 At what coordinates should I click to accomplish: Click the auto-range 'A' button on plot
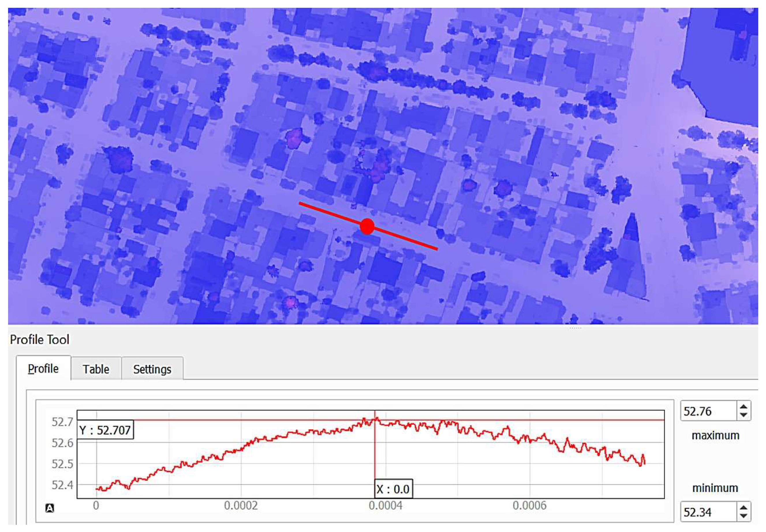pos(50,508)
